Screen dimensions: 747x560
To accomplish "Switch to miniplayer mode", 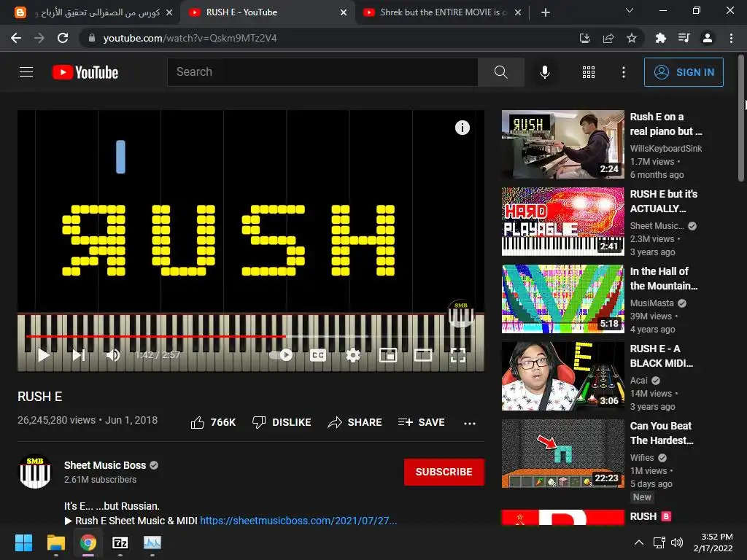I will [x=388, y=355].
